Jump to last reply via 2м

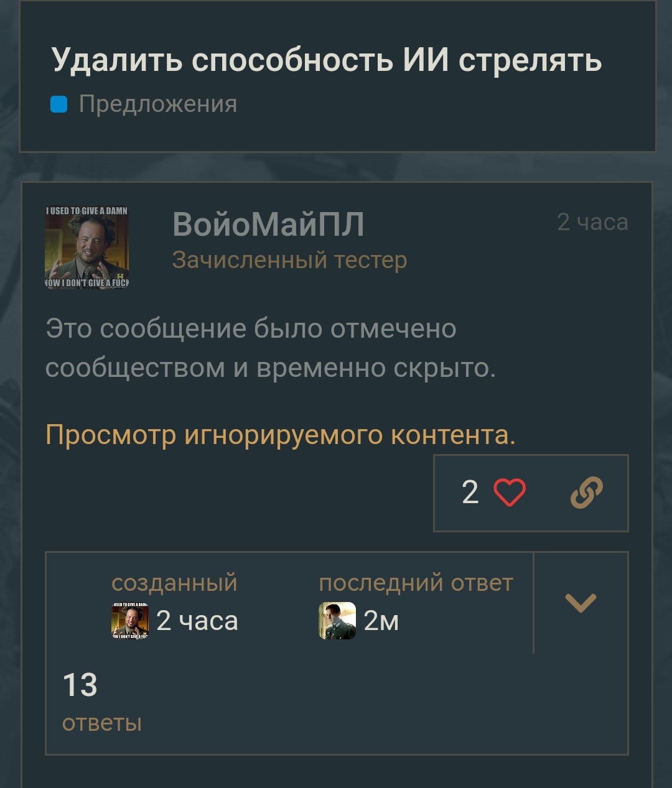(381, 621)
